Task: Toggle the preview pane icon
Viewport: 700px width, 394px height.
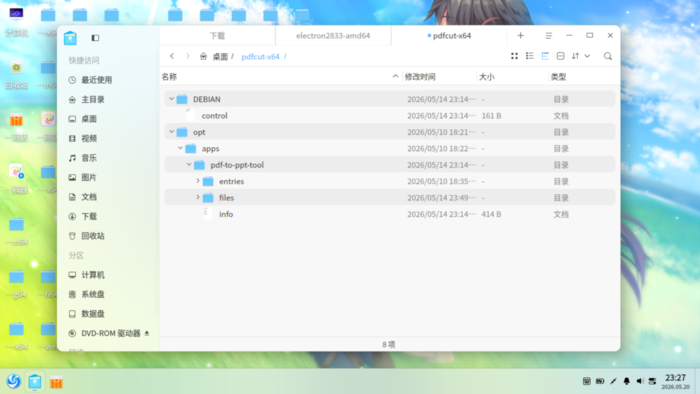Action: tap(560, 56)
